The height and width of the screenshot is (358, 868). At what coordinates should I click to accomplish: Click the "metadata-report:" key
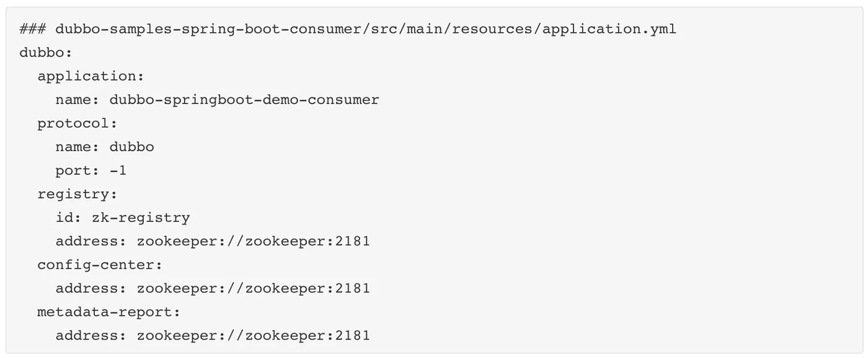click(108, 312)
